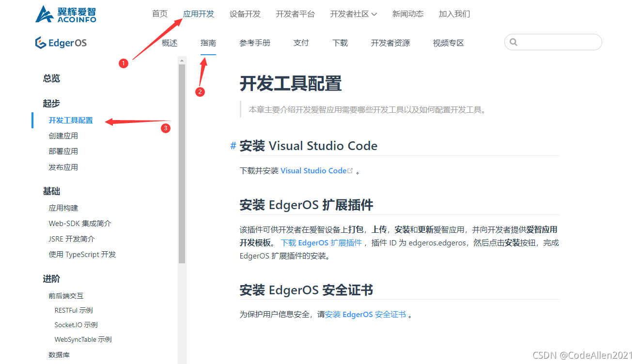Open the 安装 EdgerOS 安全证书 link
Viewport: 639px width, 364px height.
point(366,315)
